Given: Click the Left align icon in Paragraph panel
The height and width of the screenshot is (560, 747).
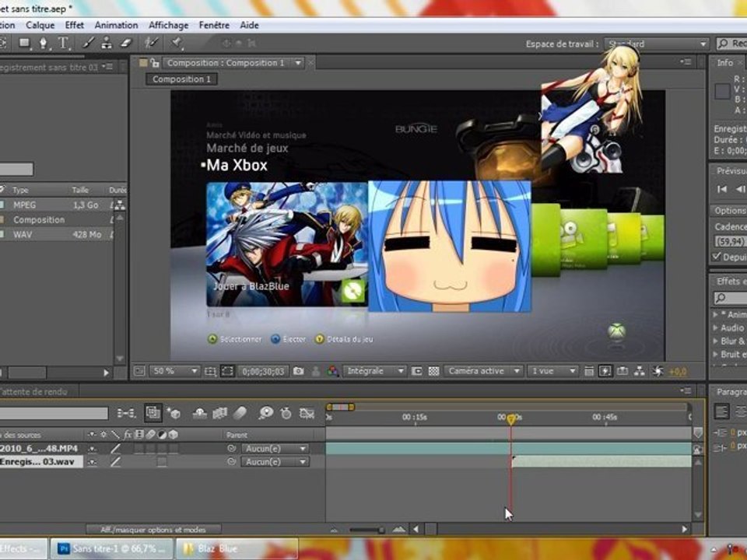Looking at the screenshot, I should (722, 411).
